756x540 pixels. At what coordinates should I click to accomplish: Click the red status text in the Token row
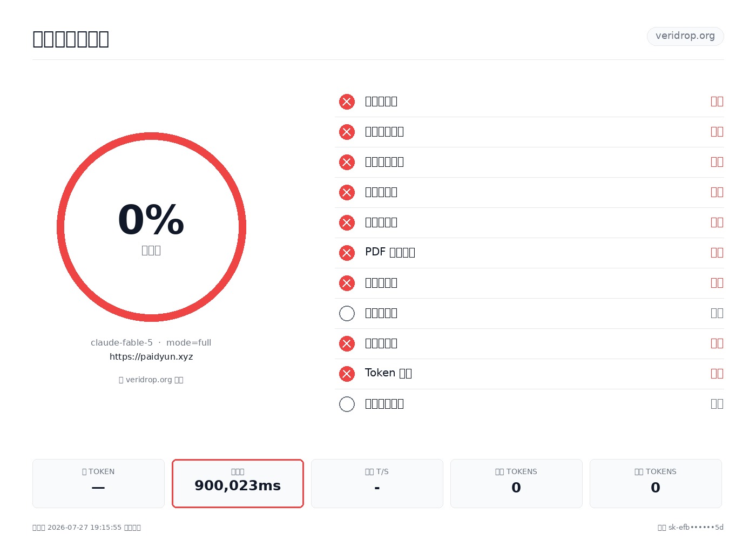point(717,374)
